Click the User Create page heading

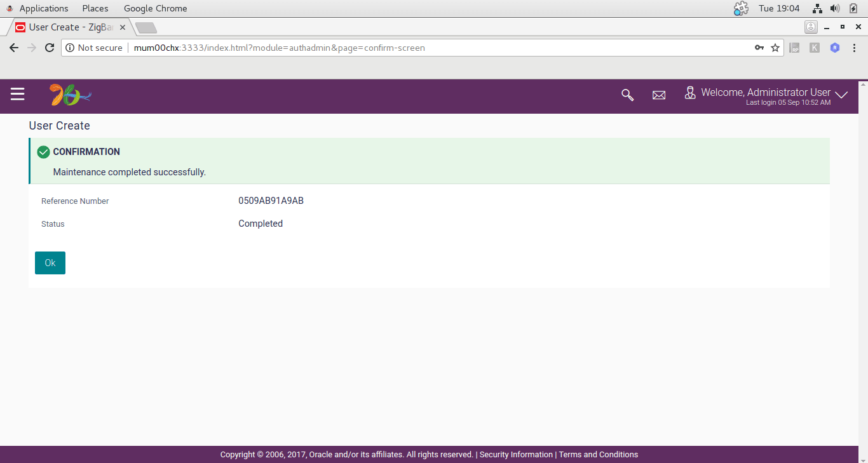[60, 126]
